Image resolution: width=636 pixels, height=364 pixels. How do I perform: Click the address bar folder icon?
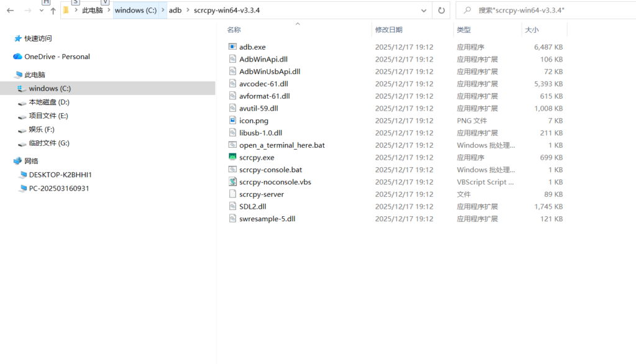pos(66,10)
